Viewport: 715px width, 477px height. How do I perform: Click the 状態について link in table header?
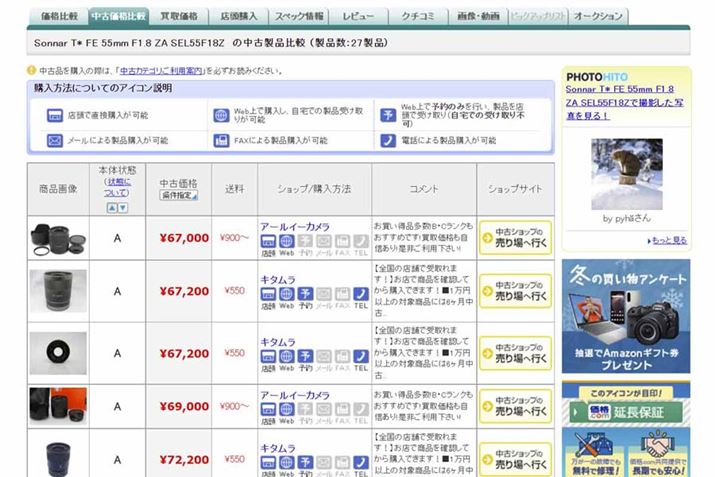[117, 186]
